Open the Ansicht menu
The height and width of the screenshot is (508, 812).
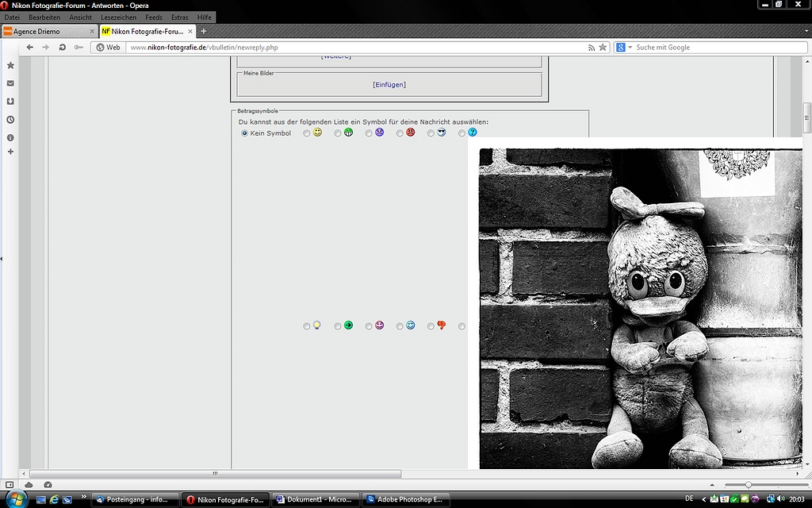(81, 17)
